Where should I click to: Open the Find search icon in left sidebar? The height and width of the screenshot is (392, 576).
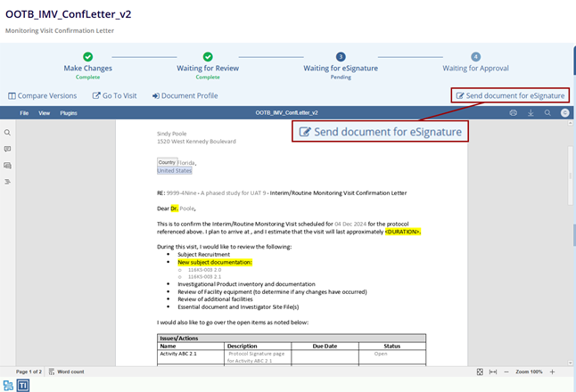pos(7,133)
